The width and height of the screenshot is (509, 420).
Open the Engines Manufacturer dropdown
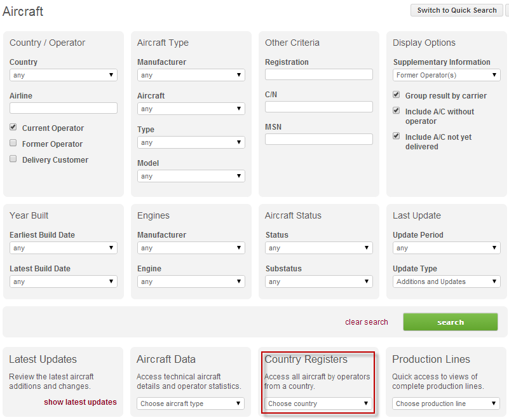click(x=191, y=248)
